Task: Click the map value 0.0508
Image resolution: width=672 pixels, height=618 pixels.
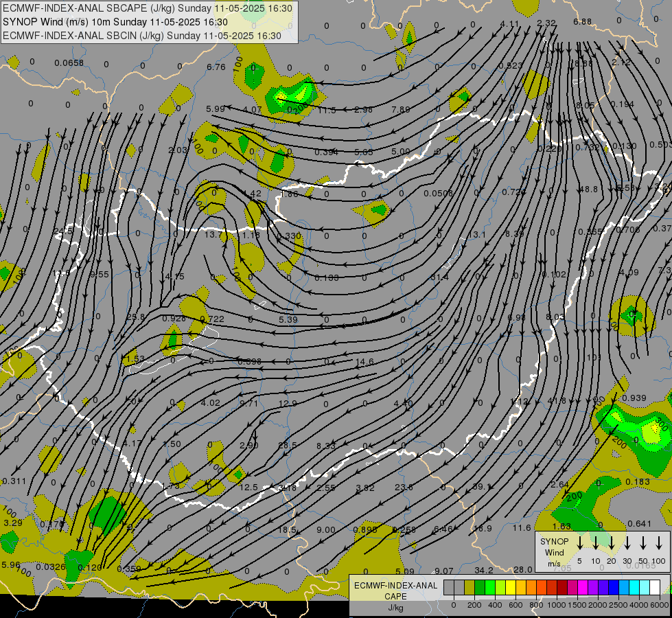Action: pos(438,194)
